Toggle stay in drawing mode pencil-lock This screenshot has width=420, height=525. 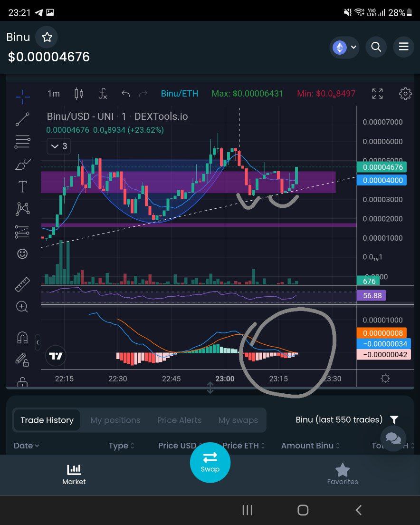(22, 360)
